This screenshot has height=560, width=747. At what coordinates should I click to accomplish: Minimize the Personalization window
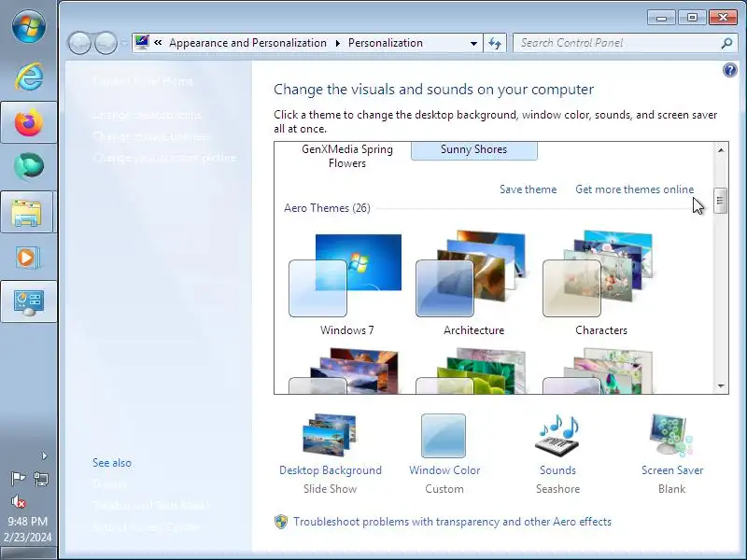tap(661, 18)
